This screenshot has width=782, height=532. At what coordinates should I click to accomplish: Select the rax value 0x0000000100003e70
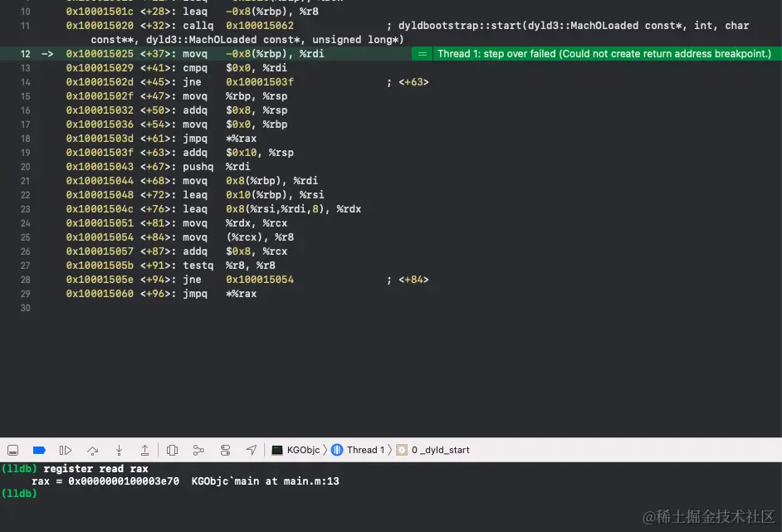coord(124,481)
